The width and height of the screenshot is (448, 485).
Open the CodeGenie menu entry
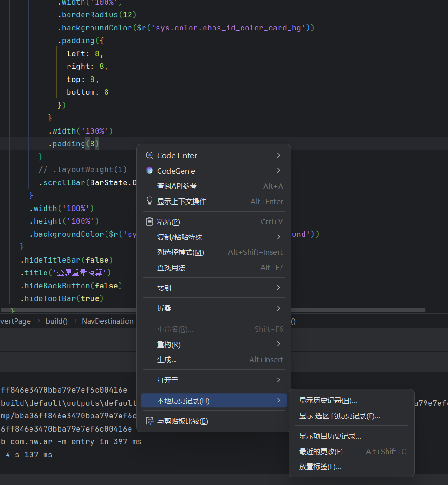[x=213, y=171]
